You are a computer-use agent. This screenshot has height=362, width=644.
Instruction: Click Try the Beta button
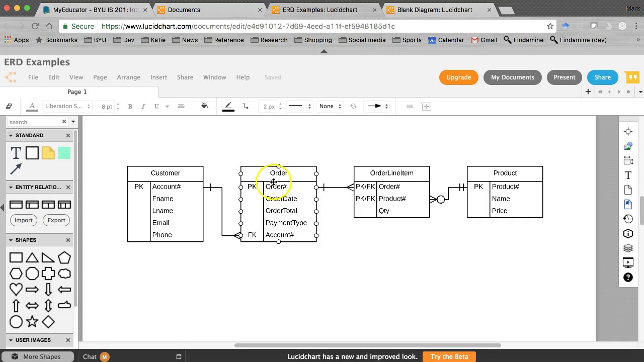tap(449, 356)
